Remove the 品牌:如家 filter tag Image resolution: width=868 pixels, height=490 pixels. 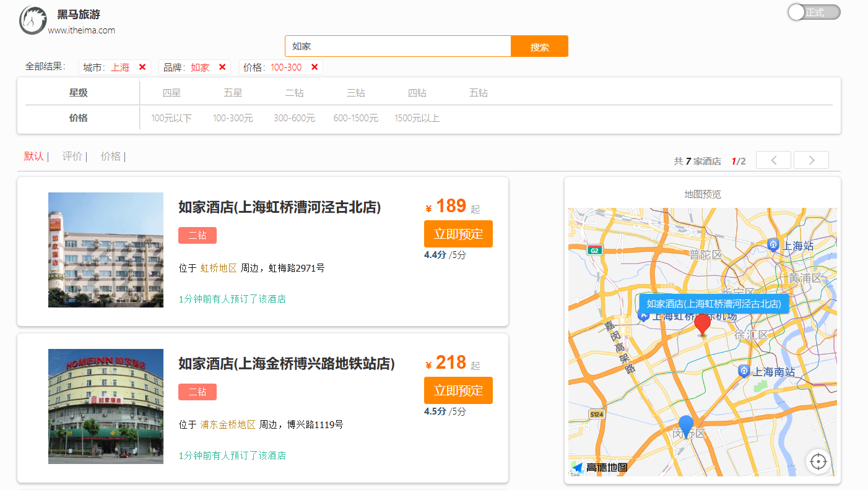(222, 67)
